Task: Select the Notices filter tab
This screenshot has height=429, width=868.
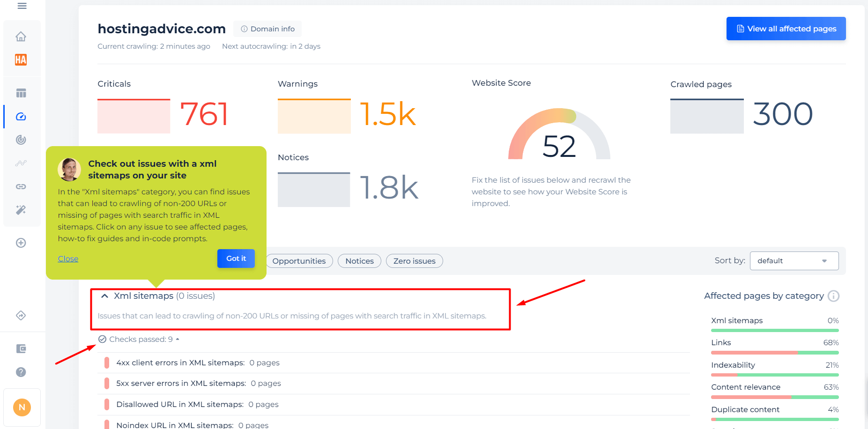Action: pos(359,261)
